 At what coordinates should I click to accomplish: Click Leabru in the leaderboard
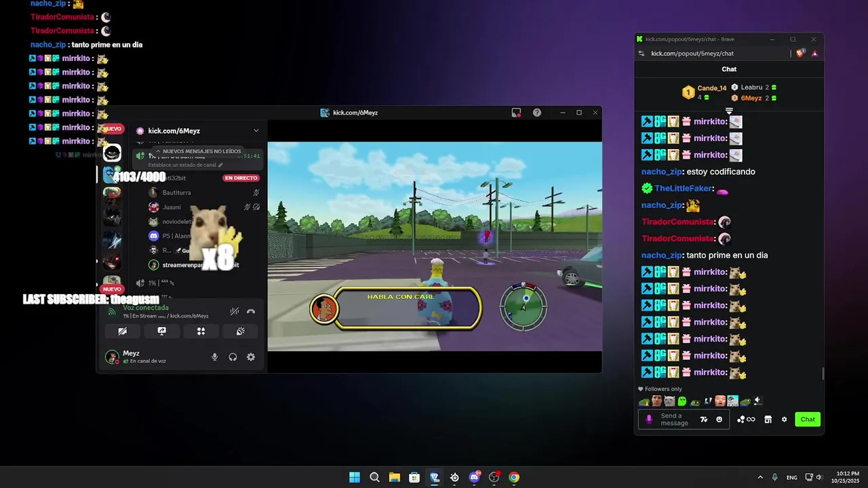(x=751, y=87)
